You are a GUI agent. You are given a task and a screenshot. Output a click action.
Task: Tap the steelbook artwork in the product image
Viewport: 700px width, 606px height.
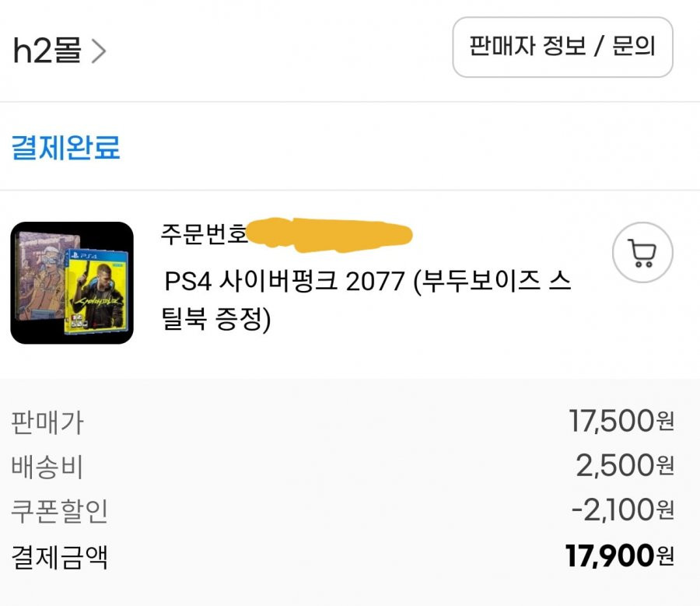click(43, 275)
